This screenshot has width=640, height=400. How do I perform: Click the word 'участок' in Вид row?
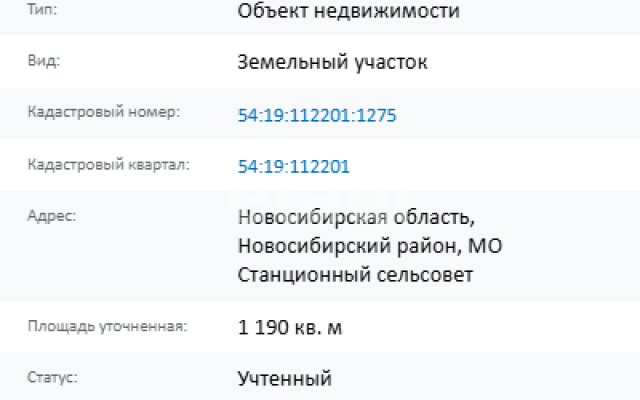coord(390,63)
